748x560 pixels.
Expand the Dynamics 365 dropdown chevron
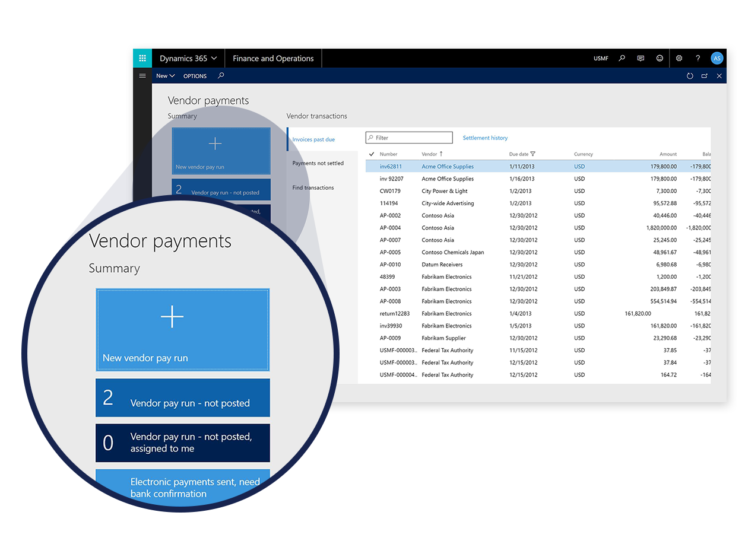tap(214, 58)
